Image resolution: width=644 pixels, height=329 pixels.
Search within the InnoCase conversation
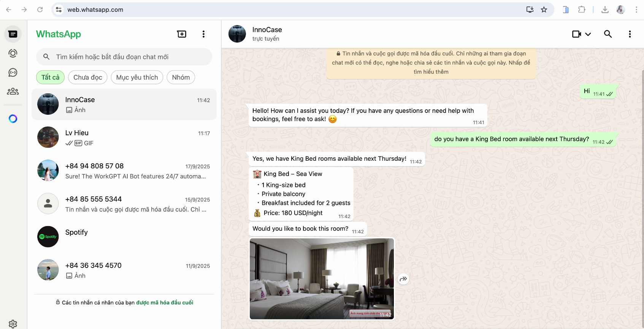click(608, 34)
